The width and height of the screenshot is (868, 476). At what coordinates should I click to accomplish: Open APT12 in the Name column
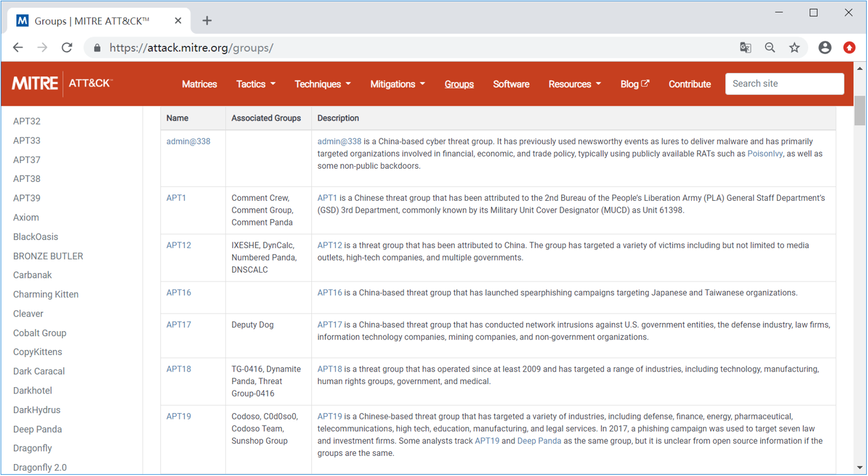pos(179,245)
